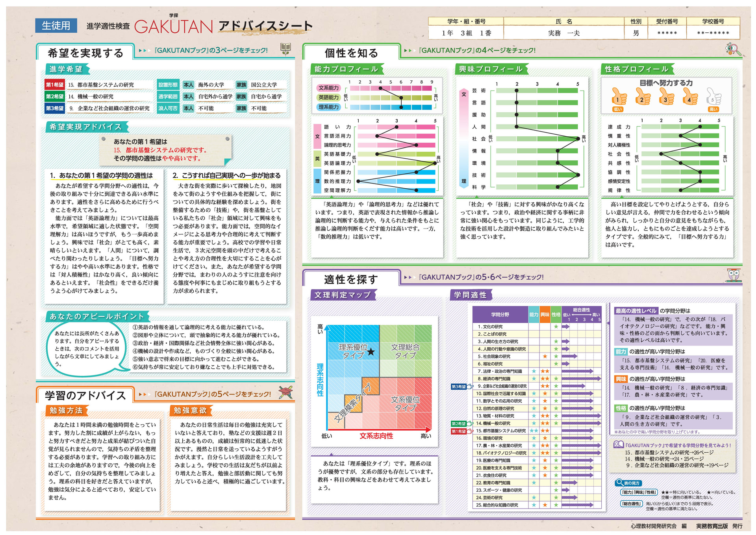Click the 第2希望 green label in 進学希望

pos(54,97)
